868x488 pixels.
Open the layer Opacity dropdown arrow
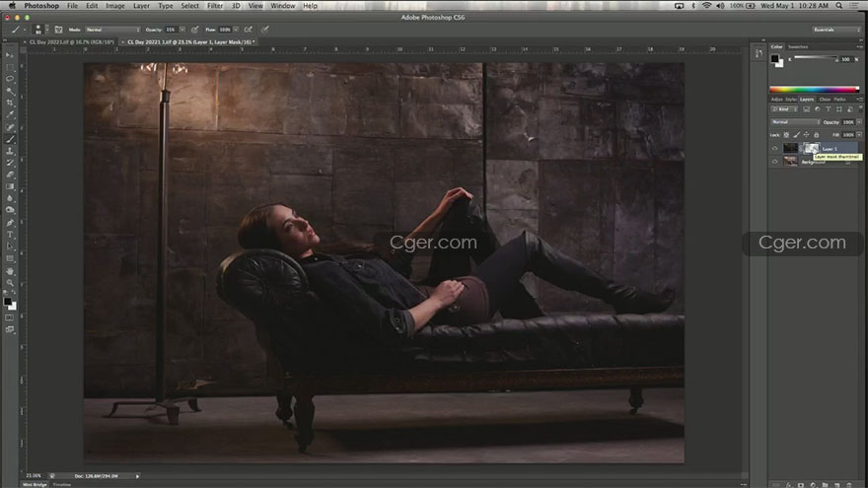[859, 121]
